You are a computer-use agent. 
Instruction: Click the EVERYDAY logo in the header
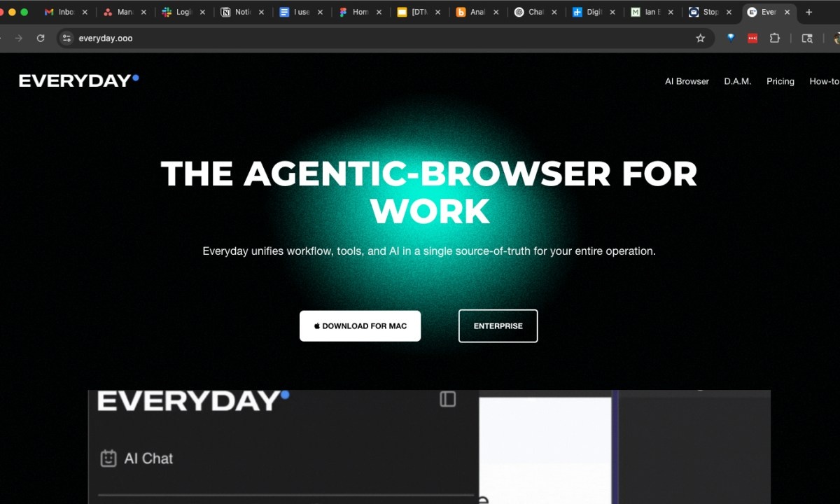point(78,80)
